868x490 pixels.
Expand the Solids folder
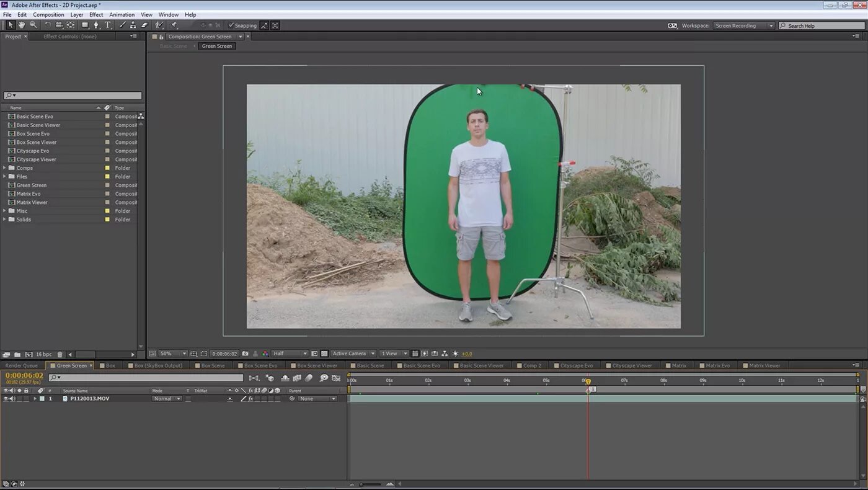coord(5,220)
